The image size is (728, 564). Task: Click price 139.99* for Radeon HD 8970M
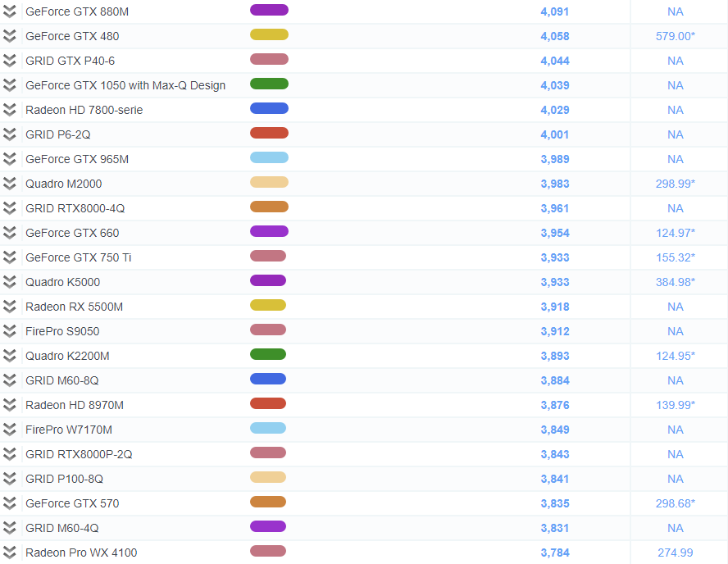(x=676, y=405)
